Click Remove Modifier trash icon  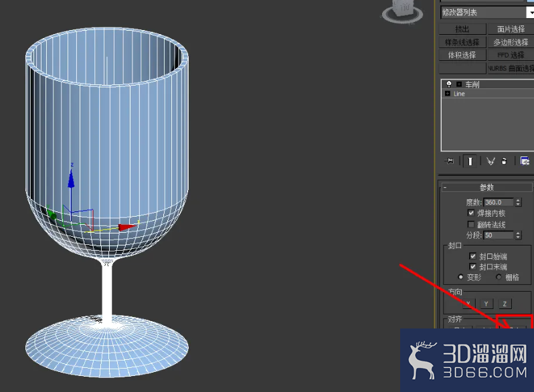pyautogui.click(x=504, y=161)
